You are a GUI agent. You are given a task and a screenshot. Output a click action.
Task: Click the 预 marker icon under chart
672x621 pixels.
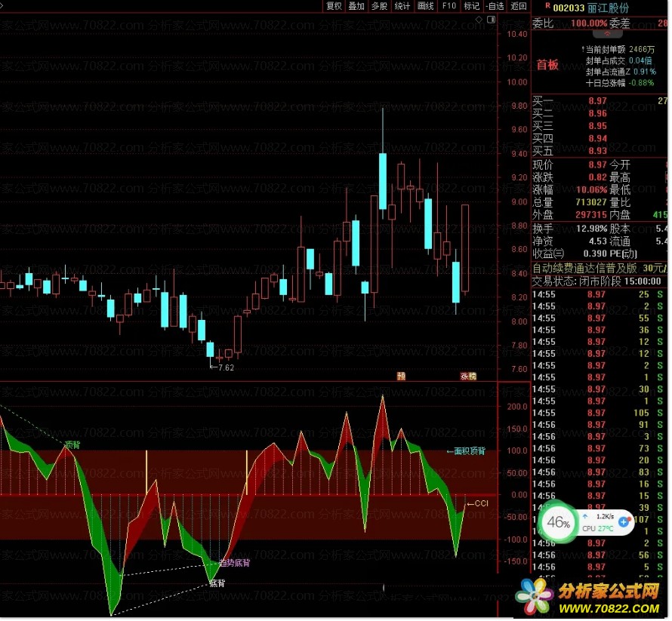[x=401, y=376]
